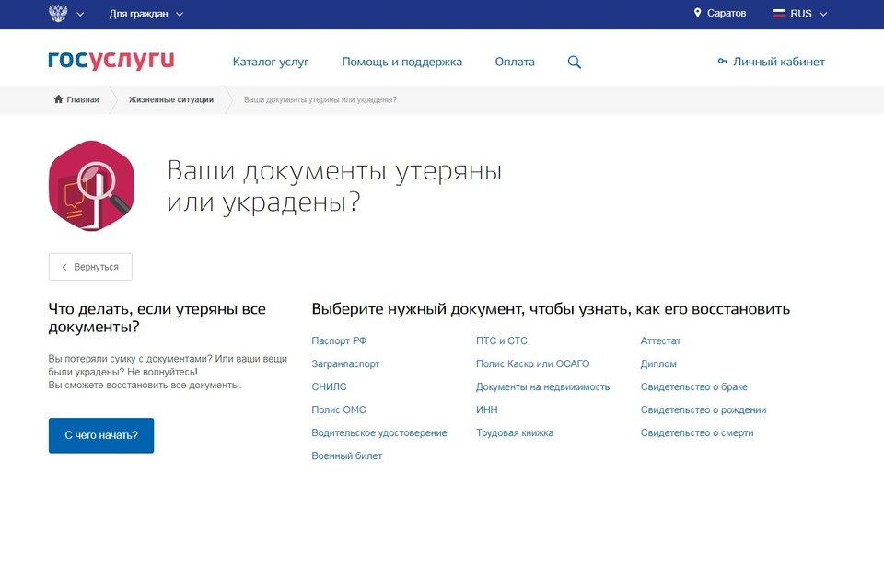Open the "Помощь и поддержка" menu item
Screen dimensions: 884x588
coord(401,62)
